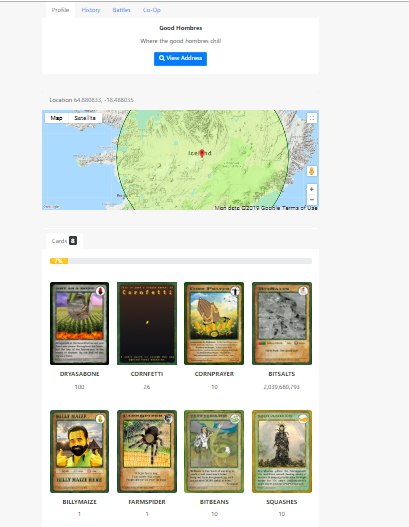Select the Profile tab
Viewport: 409px width, 527px height.
60,10
